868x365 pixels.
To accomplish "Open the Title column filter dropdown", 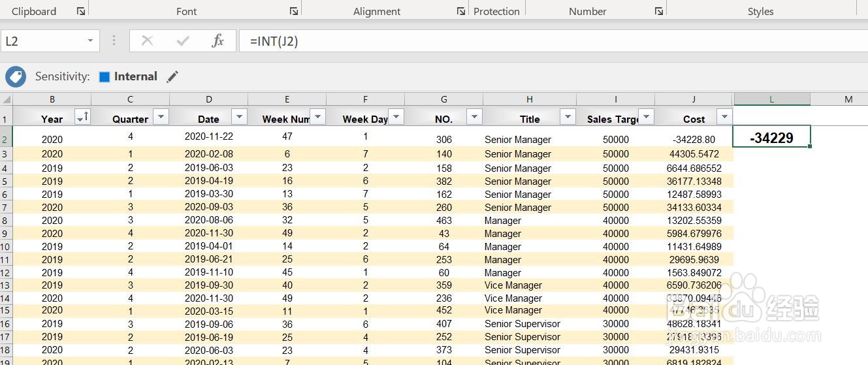I will coord(568,117).
